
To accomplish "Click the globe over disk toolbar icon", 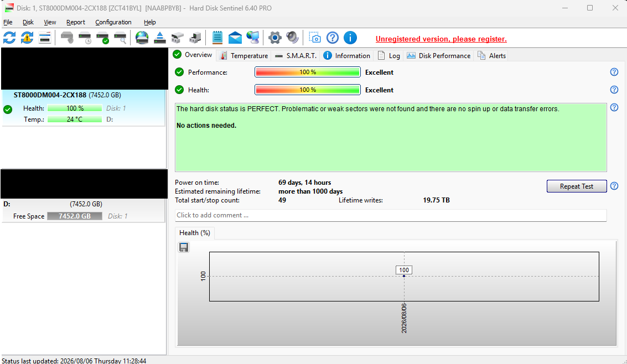I will (x=142, y=38).
